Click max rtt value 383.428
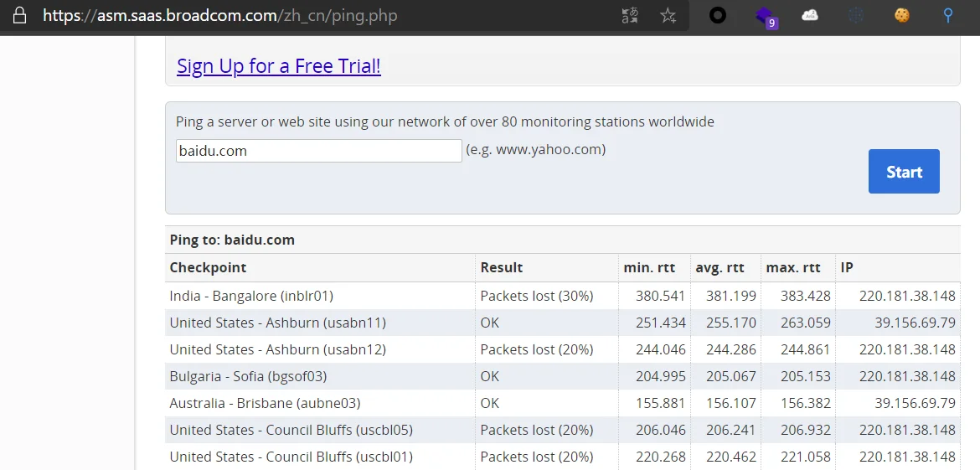 click(806, 297)
